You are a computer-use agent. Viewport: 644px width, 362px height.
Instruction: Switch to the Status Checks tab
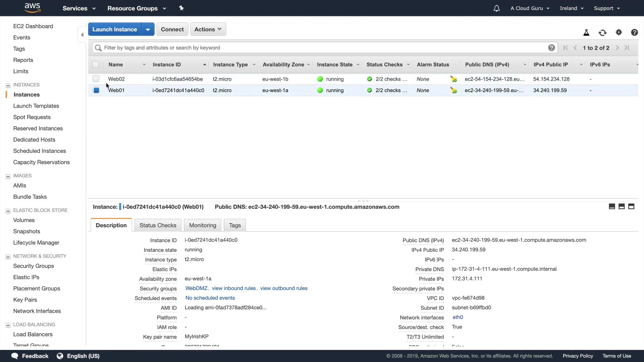pyautogui.click(x=158, y=225)
